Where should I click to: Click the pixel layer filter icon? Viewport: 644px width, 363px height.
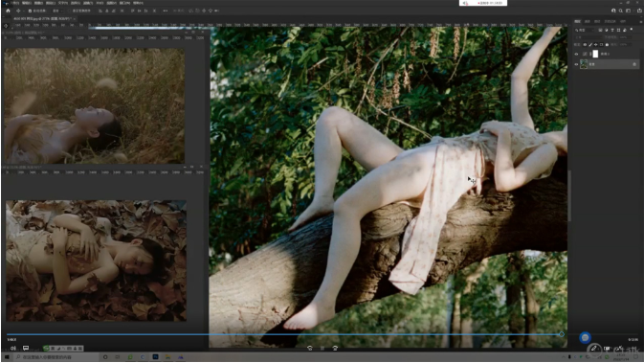click(601, 30)
